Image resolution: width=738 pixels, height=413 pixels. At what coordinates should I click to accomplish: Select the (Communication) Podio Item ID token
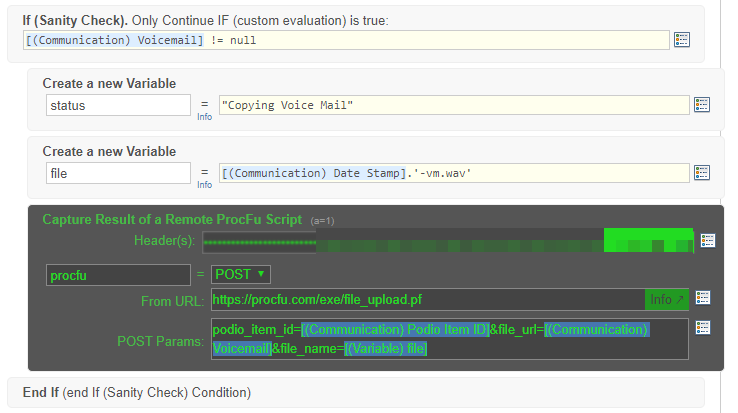(x=395, y=330)
